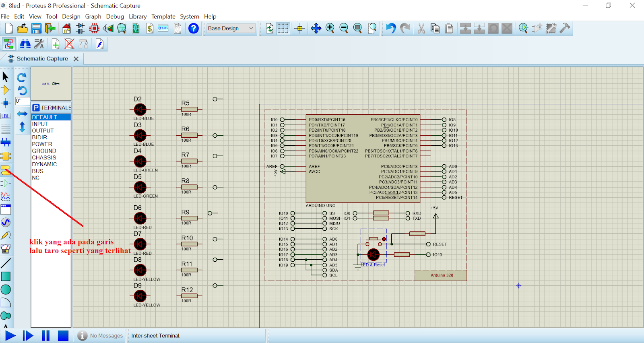Click the Cut scissors icon

(x=421, y=28)
